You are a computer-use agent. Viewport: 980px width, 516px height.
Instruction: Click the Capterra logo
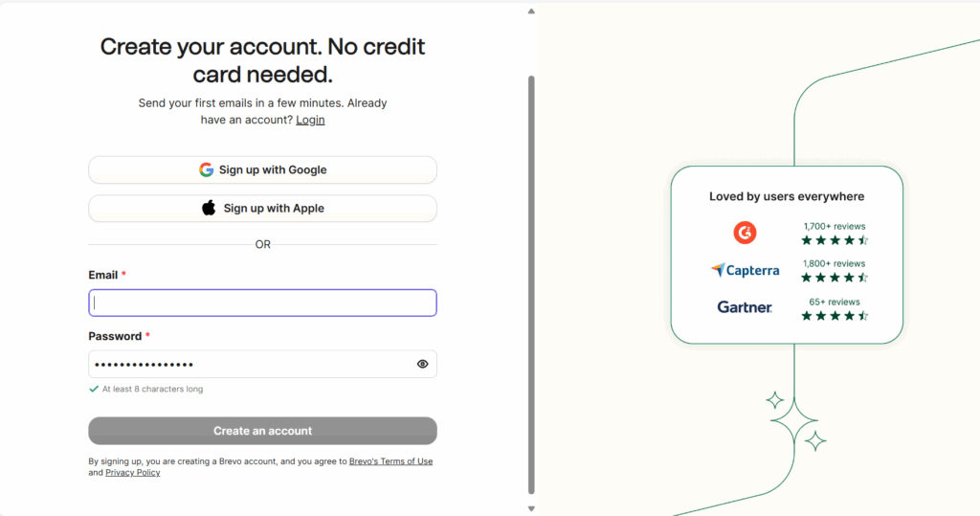(x=745, y=270)
